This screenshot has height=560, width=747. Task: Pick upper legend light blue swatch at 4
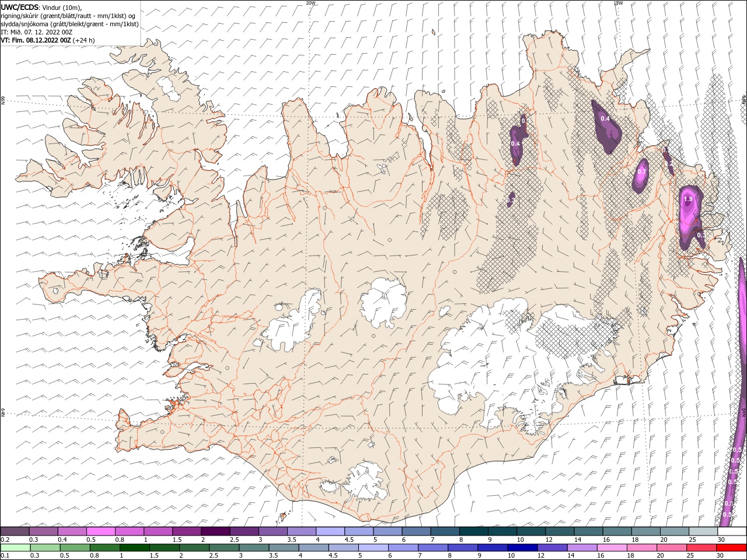pos(330,531)
